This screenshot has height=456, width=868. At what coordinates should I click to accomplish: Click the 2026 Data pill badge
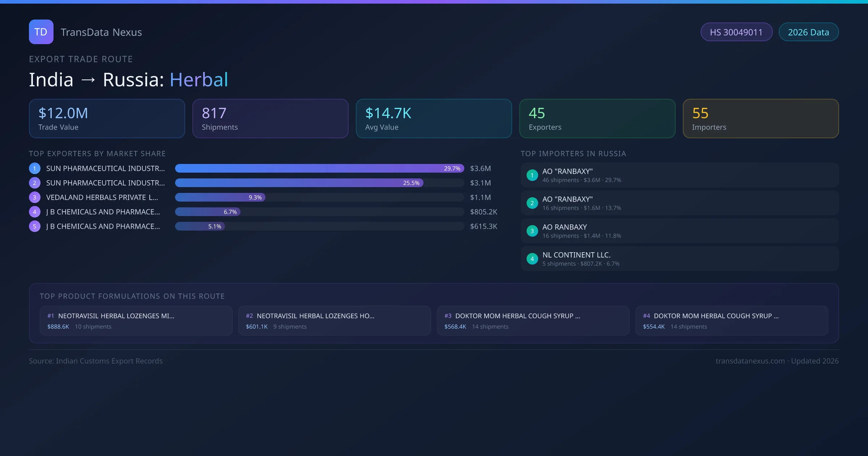[x=808, y=32]
